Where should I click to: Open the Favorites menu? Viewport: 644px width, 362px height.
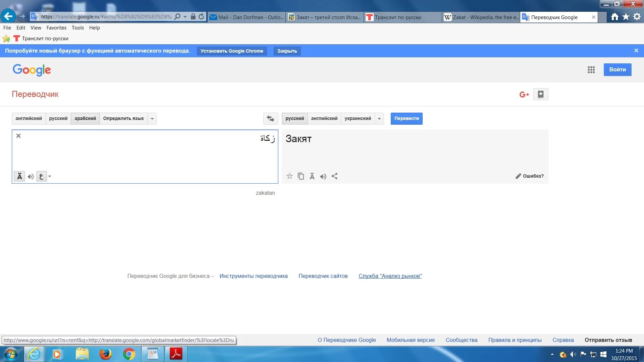click(56, 28)
